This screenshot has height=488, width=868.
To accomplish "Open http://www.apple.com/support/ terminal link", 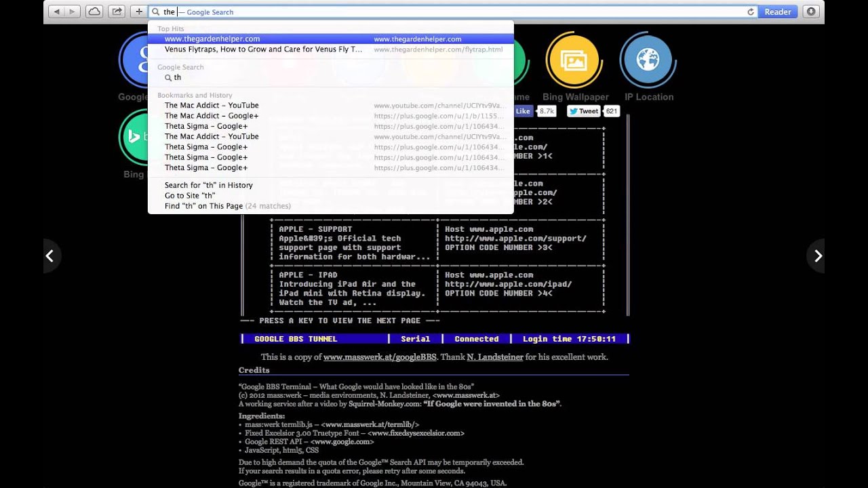I will click(515, 239).
